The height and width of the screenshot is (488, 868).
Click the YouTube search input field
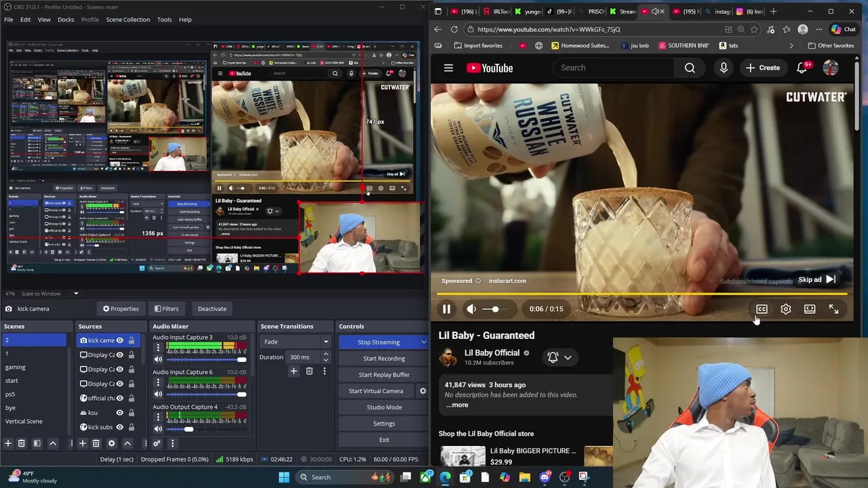pos(614,68)
